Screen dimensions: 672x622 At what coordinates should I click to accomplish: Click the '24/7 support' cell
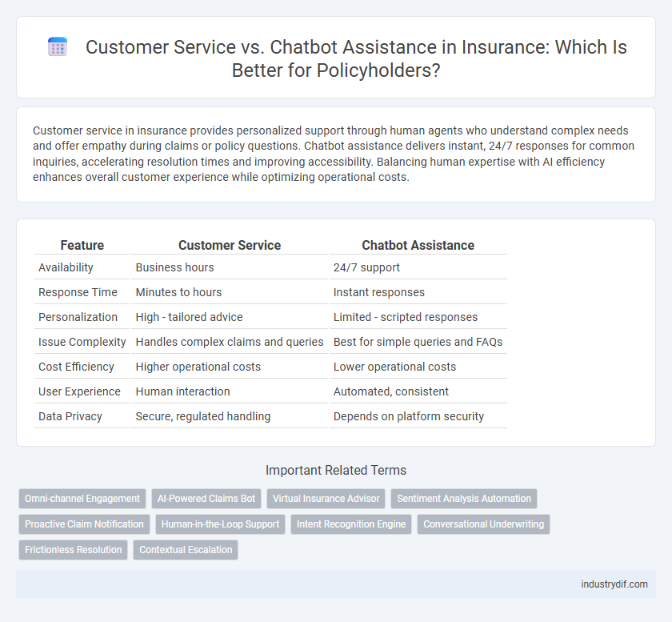pyautogui.click(x=418, y=267)
